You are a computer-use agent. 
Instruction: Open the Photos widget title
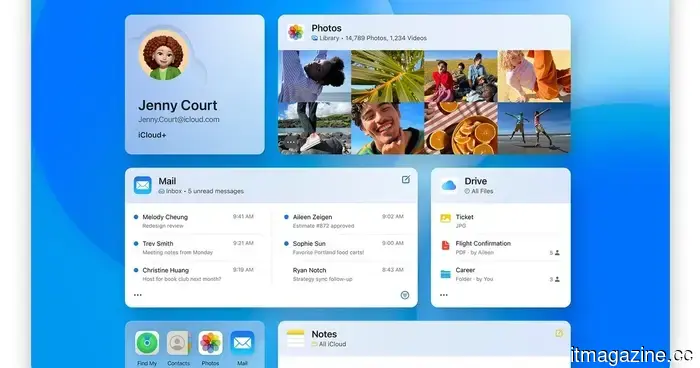[326, 28]
